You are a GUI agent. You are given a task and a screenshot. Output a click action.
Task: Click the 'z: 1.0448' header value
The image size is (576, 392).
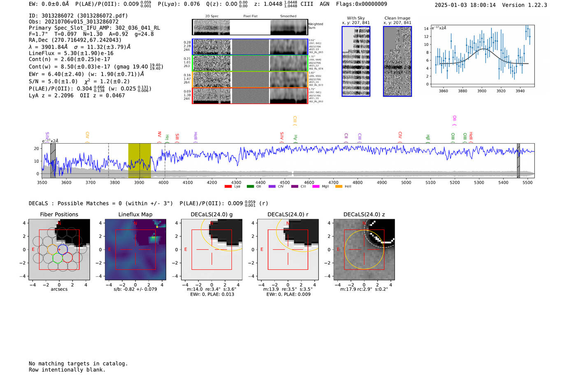coord(268,4)
